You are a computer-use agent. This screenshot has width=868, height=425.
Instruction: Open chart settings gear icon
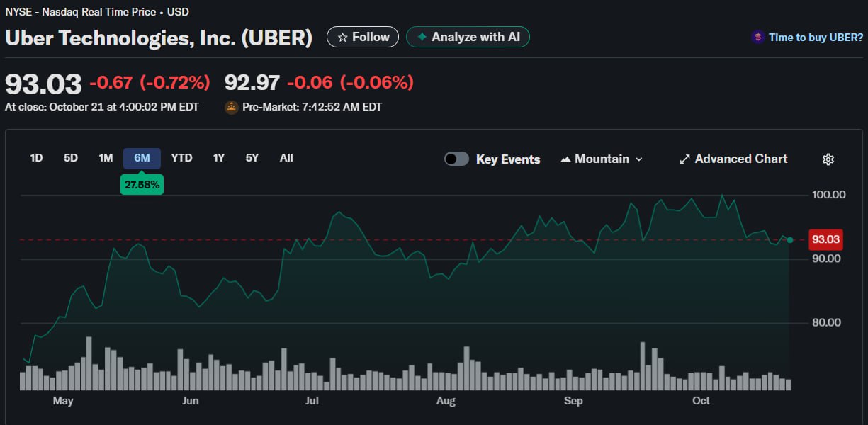828,159
